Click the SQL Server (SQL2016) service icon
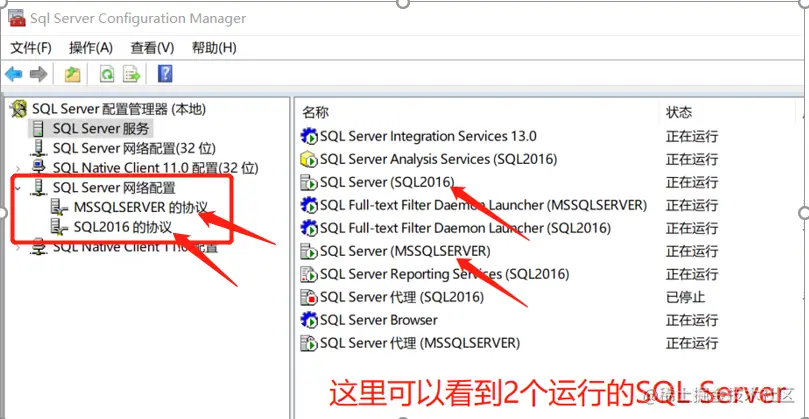The height and width of the screenshot is (419, 809). click(x=309, y=182)
